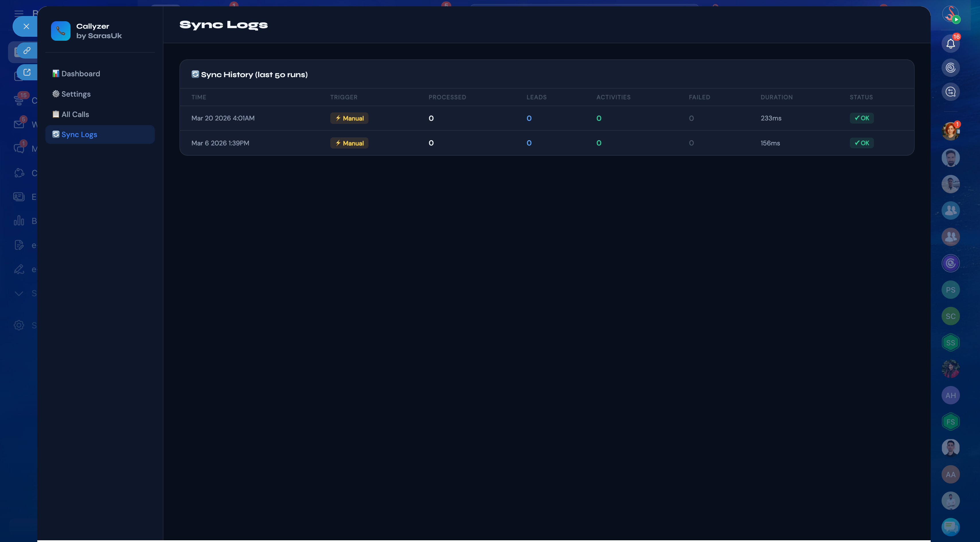Click the blue X close panel button
The height and width of the screenshot is (542, 980).
[x=26, y=26]
